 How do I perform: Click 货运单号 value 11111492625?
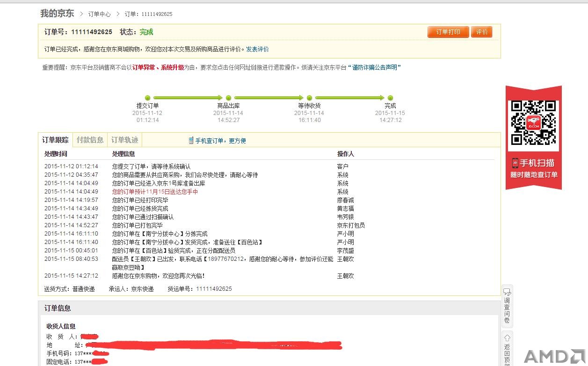point(214,289)
